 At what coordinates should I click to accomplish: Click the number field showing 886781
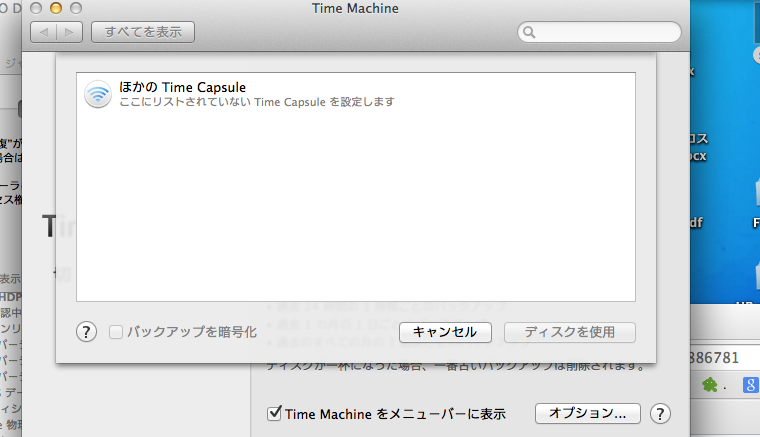click(720, 357)
